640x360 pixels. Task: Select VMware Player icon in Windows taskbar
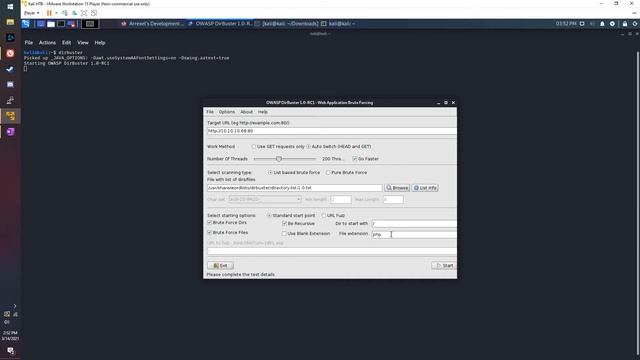pyautogui.click(x=10, y=116)
